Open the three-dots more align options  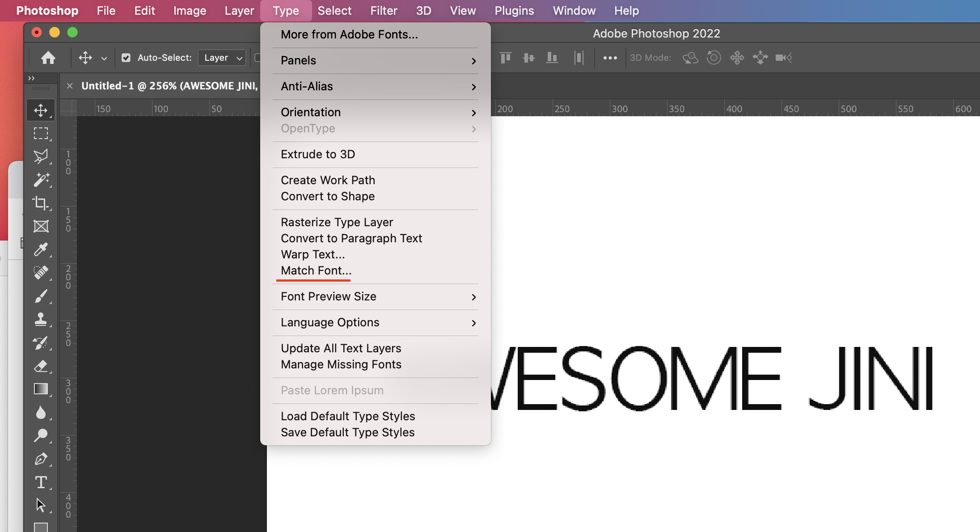pyautogui.click(x=610, y=58)
